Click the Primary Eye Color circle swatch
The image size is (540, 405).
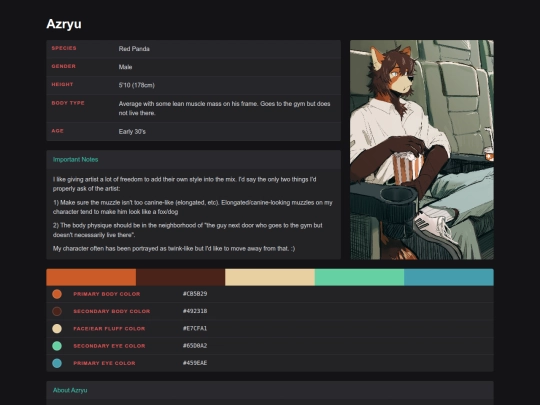click(57, 363)
